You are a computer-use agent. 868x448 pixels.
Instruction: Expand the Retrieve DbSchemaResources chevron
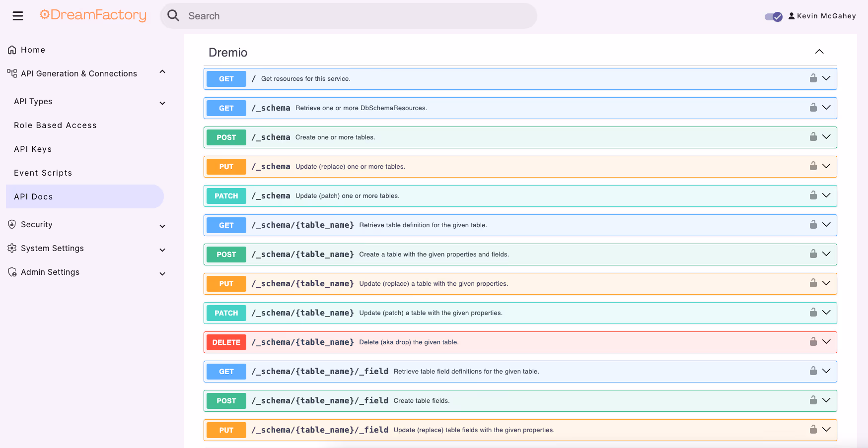coord(826,108)
